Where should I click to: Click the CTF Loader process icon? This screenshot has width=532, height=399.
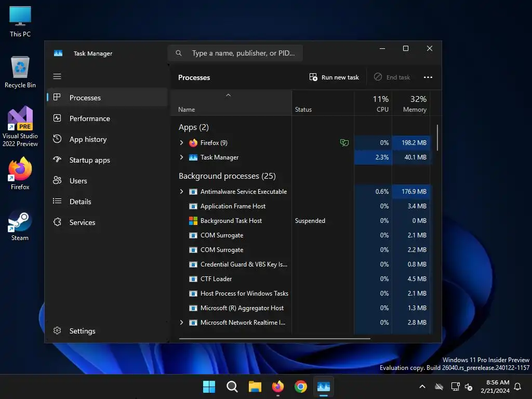[193, 279]
